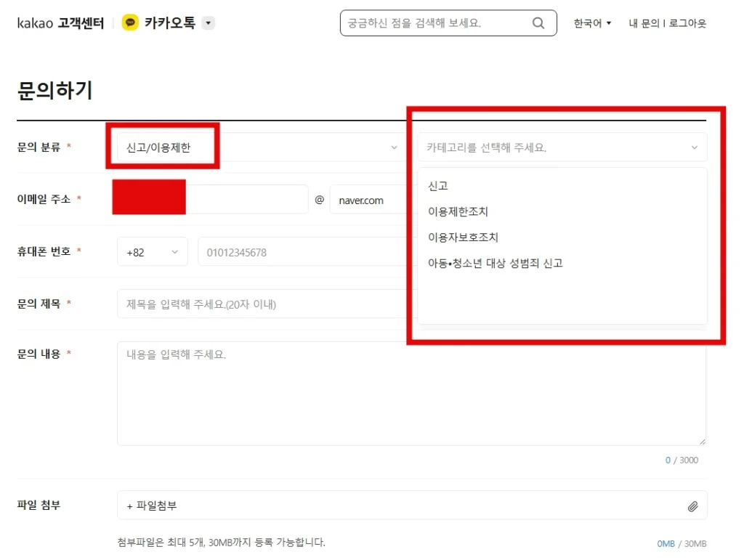Collapse the 카테고리를 선택해 주세요 dropdown
Image resolution: width=744 pixels, height=560 pixels.
[x=693, y=147]
